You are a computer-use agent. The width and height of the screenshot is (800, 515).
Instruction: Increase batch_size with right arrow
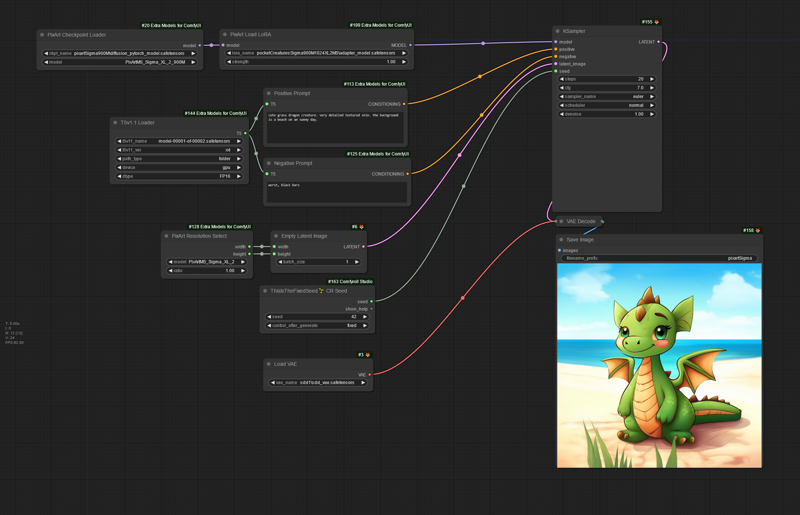(357, 262)
